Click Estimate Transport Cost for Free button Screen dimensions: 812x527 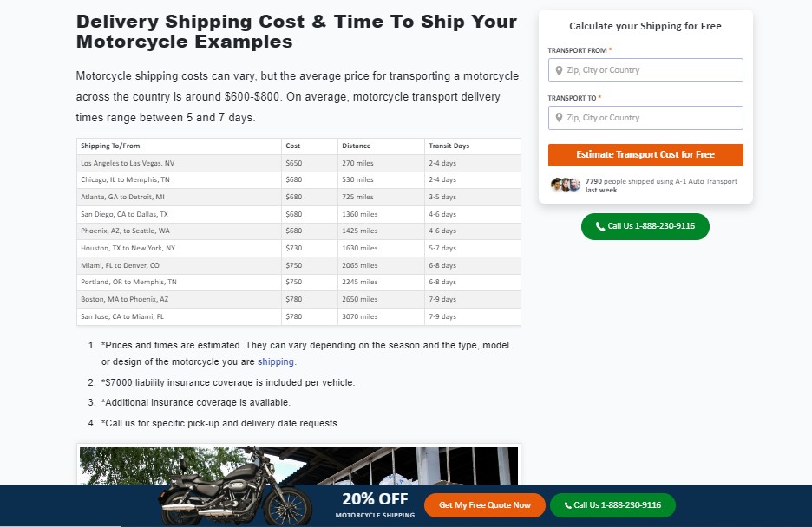point(645,155)
